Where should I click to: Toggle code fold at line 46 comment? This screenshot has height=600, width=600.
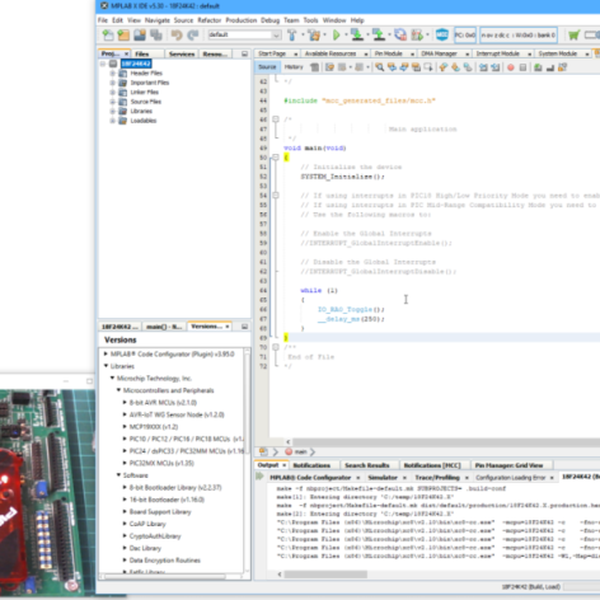coord(275,119)
